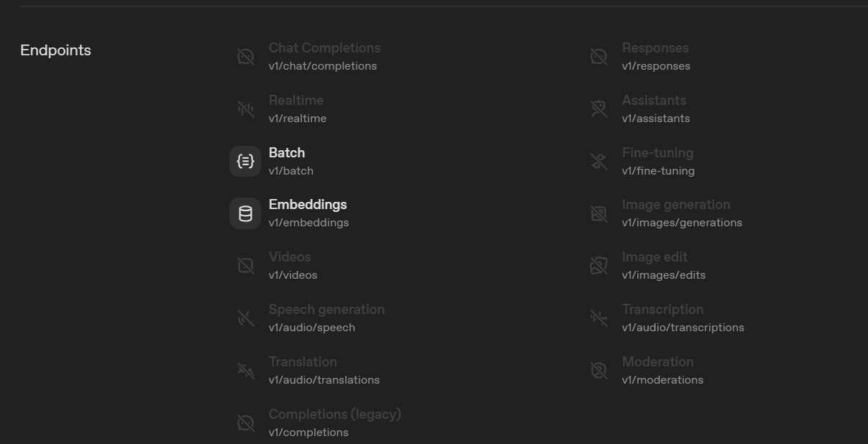This screenshot has width=868, height=444.
Task: Click the Transcription endpoint icon
Action: tap(598, 318)
